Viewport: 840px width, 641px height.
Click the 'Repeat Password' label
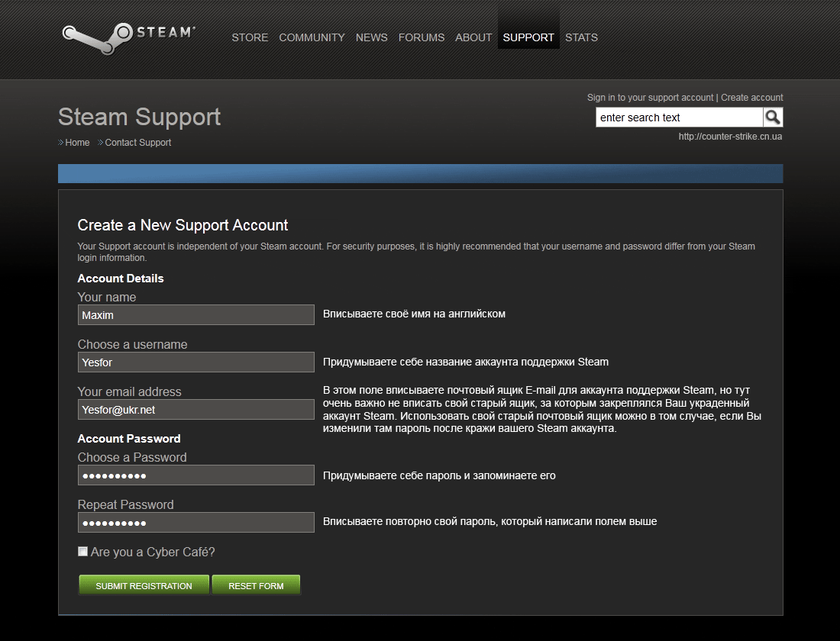125,505
